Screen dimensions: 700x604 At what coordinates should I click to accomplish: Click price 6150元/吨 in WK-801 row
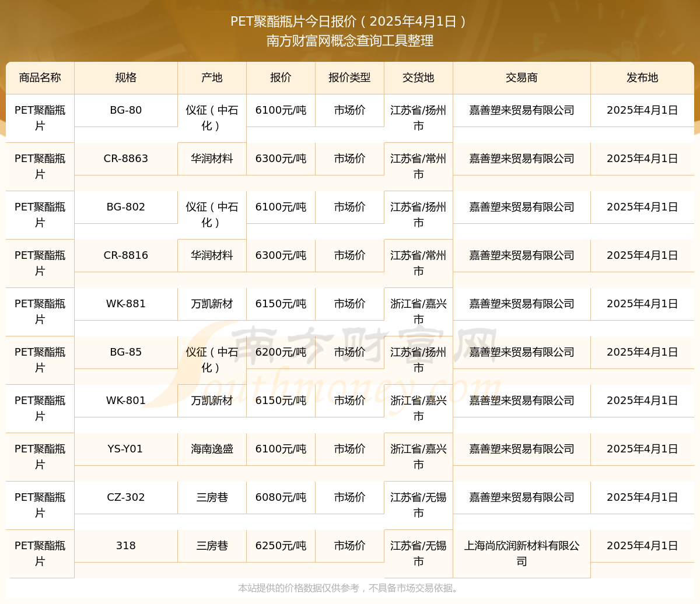pos(281,401)
